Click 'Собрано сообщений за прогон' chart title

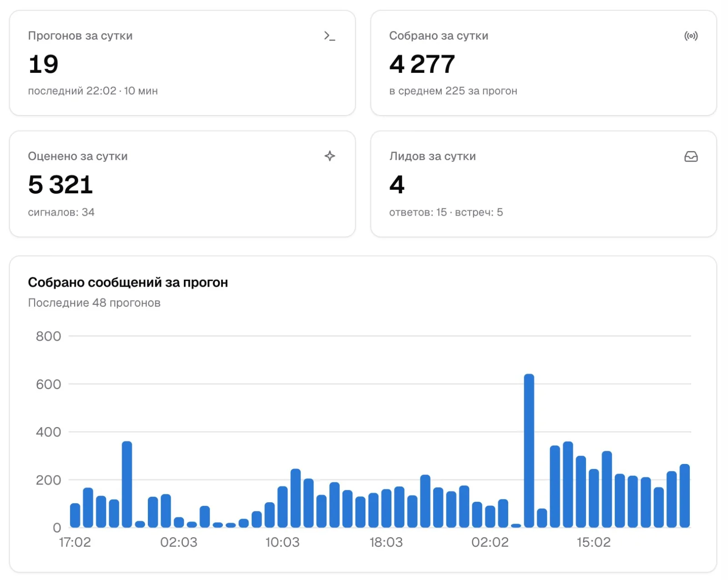pos(128,282)
